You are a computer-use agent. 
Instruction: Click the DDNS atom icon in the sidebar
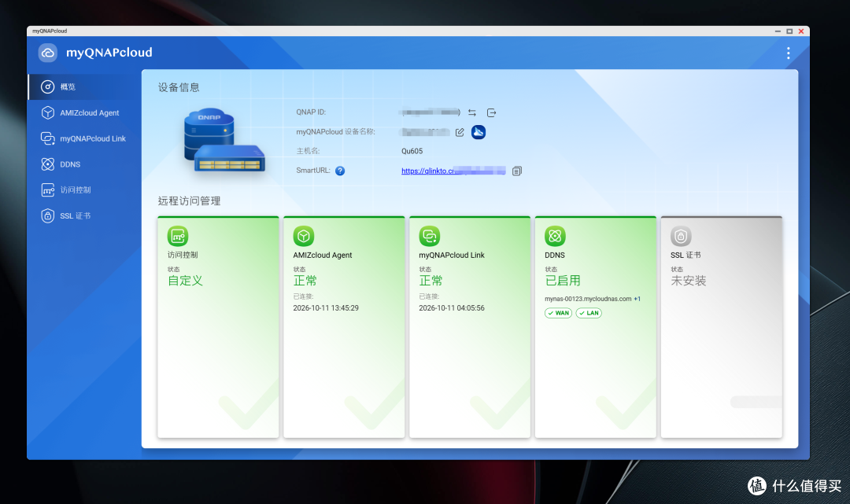48,164
